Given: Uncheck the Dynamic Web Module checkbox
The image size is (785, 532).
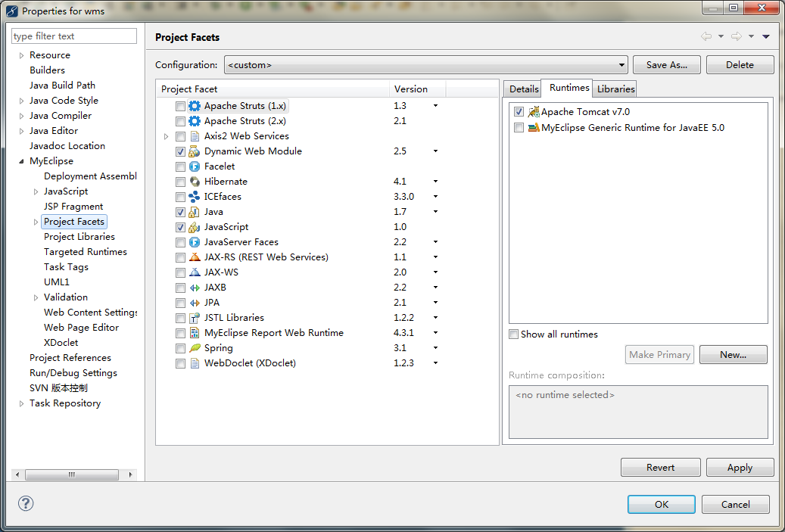Looking at the screenshot, I should pyautogui.click(x=180, y=151).
